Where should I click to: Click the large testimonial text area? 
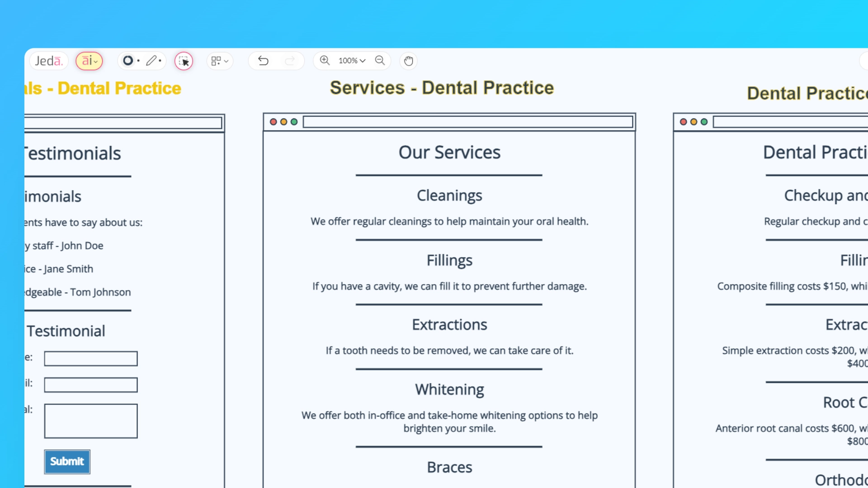pos(90,421)
